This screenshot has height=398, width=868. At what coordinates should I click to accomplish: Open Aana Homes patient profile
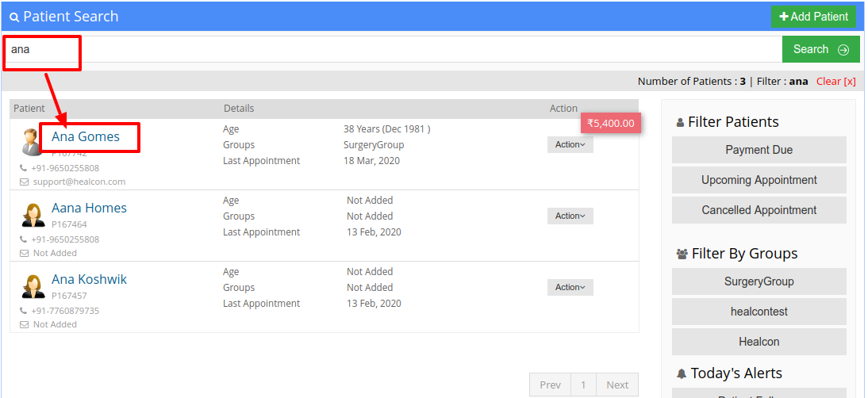point(89,208)
